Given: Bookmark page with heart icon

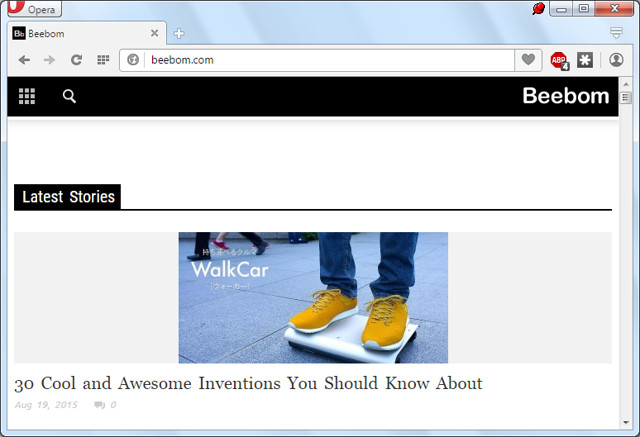Looking at the screenshot, I should 528,60.
